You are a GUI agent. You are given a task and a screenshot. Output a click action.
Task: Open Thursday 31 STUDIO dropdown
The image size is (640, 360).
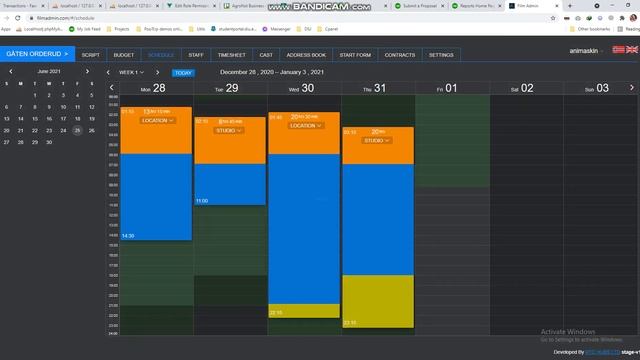point(376,140)
